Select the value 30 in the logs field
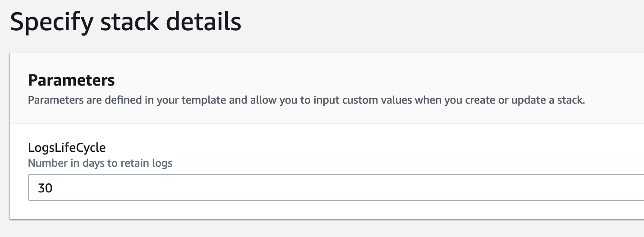 (45, 188)
